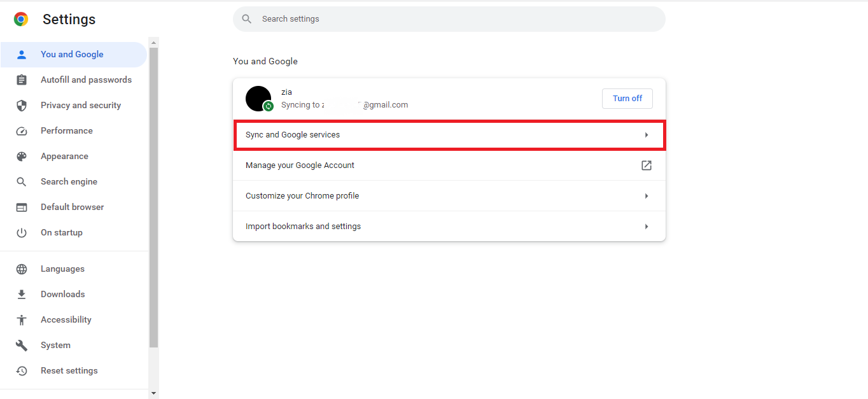Open the Accessibility settings section
Screen dimensions: 868x399
click(x=66, y=319)
